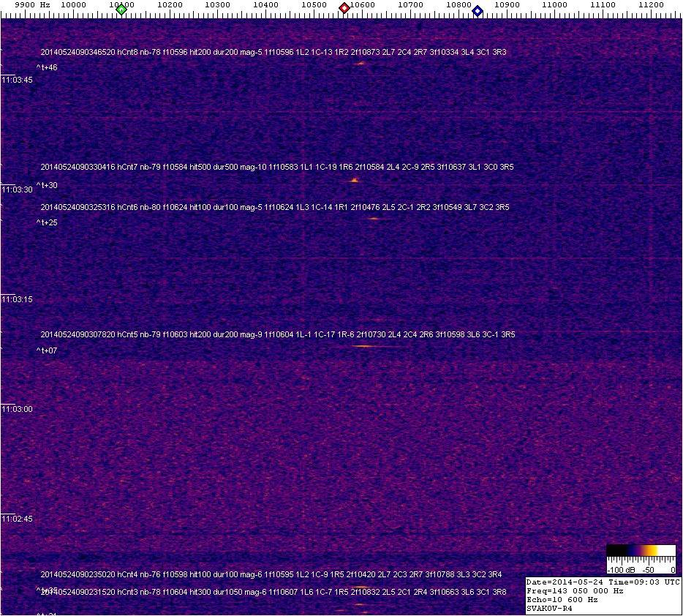Click the 11:03:00 time axis label
683x616 pixels.
(17, 409)
